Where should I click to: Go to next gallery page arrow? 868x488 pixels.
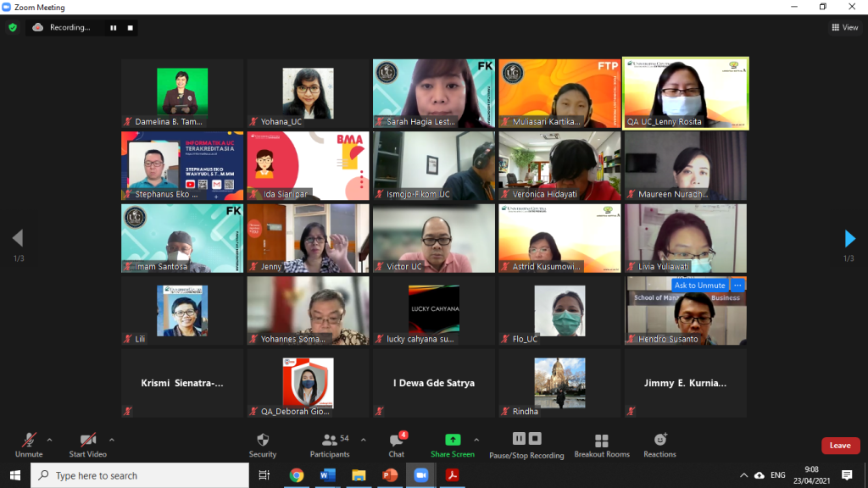[849, 238]
